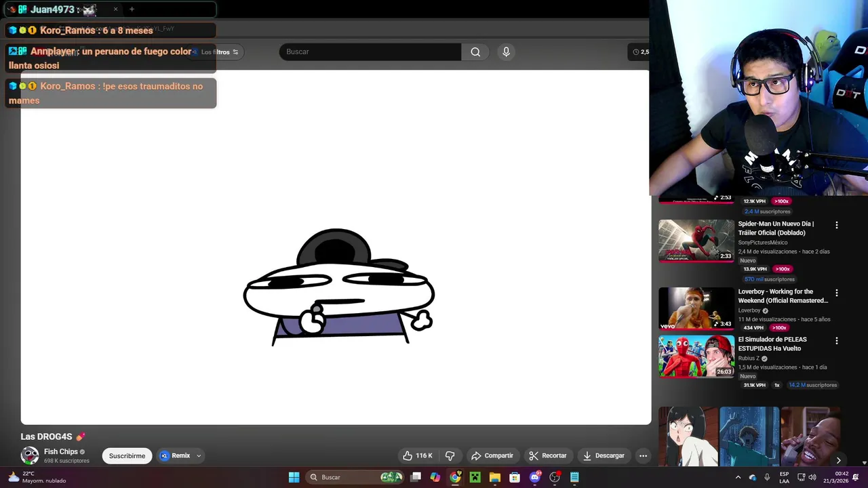The image size is (868, 488).
Task: Open the SonyPicturesMéxico channel link
Action: 762,243
